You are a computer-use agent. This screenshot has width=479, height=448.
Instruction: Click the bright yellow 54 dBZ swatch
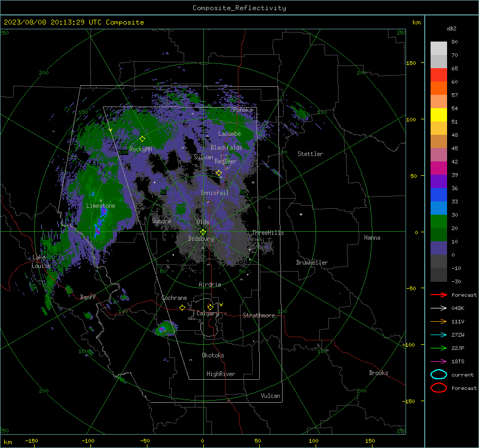439,115
